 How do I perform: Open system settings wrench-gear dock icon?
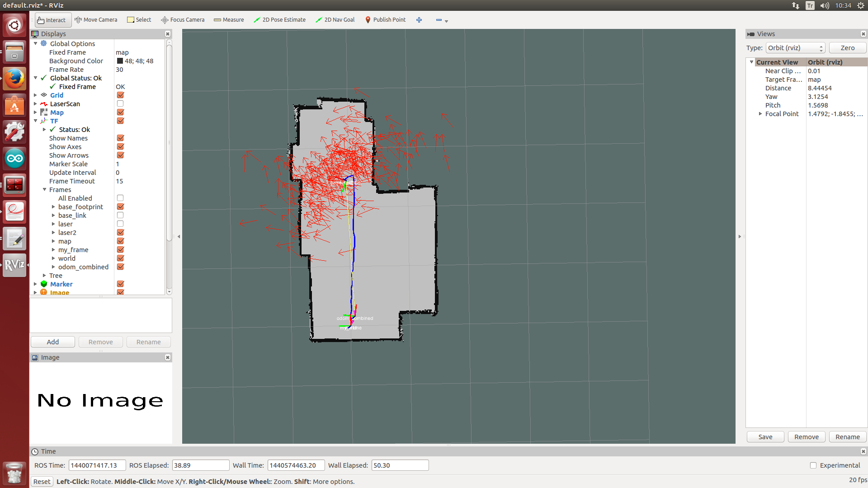[x=14, y=132]
